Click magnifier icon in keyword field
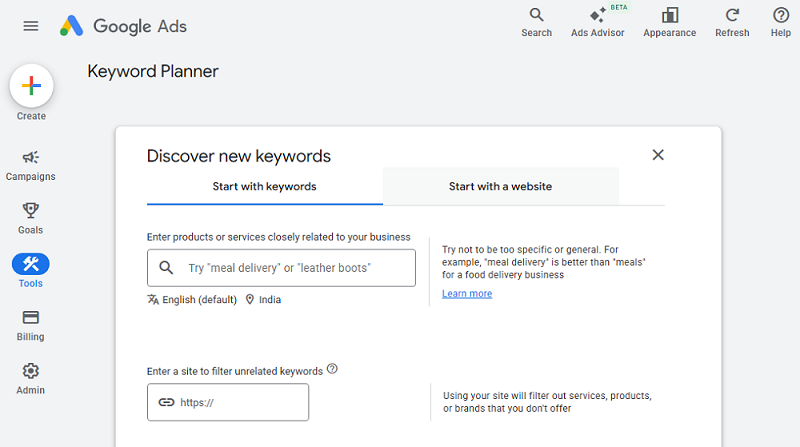Viewport: 800px width, 447px height. [166, 267]
